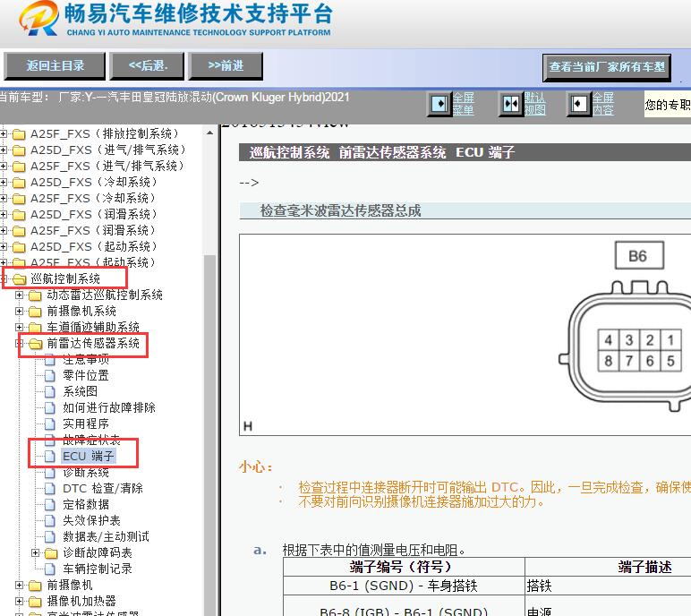This screenshot has height=616, width=691.
Task: Click page icon of 实用程序
Action: 50,423
